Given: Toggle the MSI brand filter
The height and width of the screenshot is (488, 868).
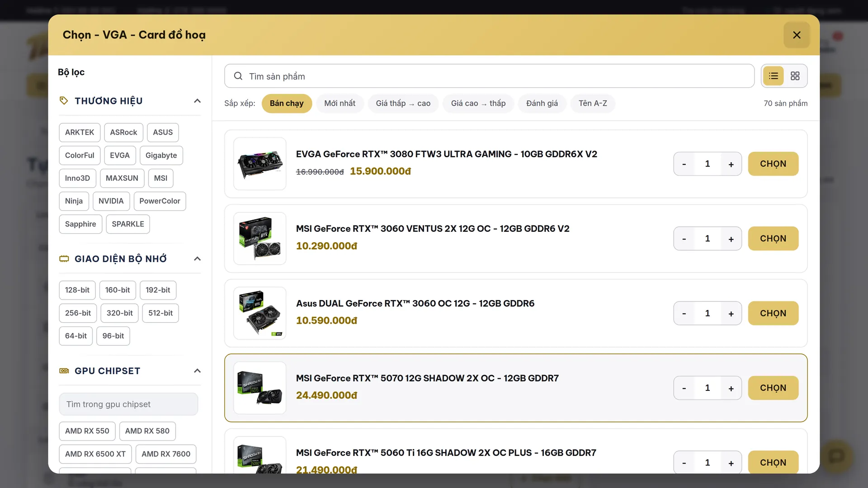Looking at the screenshot, I should click(160, 178).
